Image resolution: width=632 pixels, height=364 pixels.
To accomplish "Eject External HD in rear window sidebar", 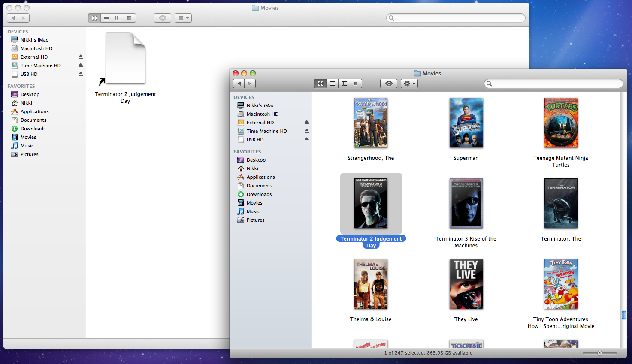I will 81,57.
